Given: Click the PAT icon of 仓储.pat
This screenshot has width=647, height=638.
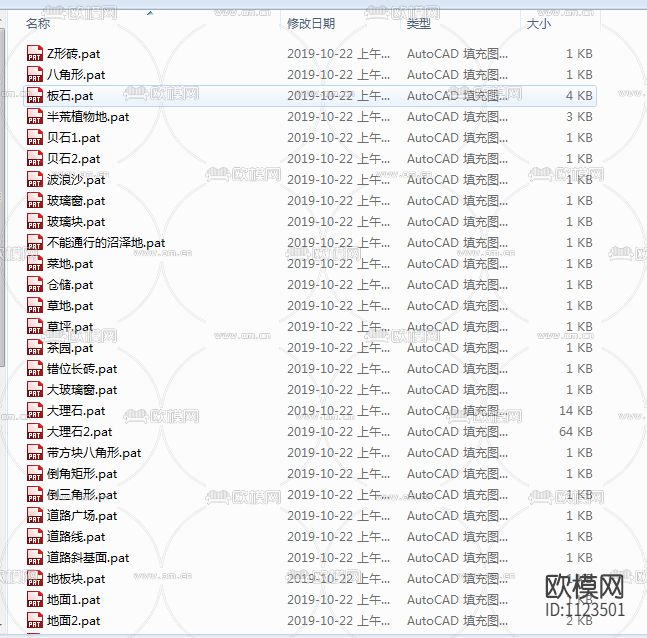Looking at the screenshot, I should click(35, 285).
